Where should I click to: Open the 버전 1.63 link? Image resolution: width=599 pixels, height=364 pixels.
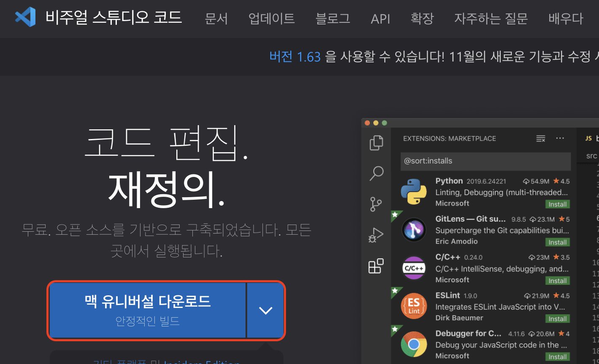[x=295, y=56]
